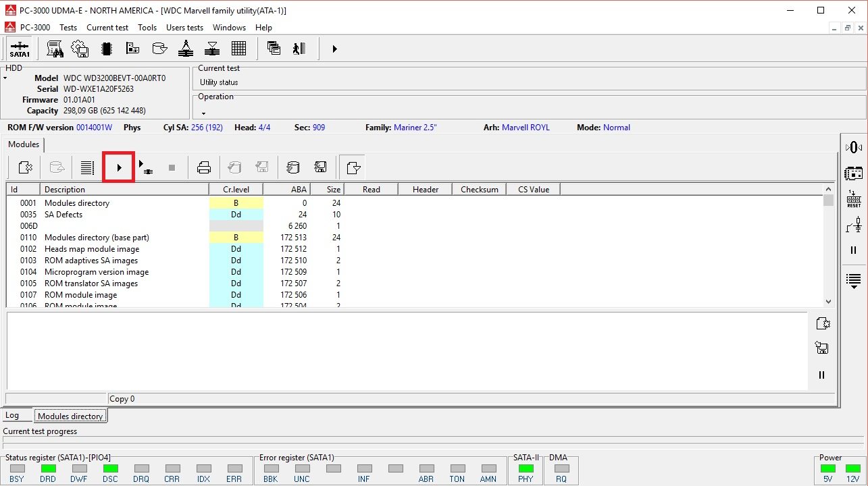The image size is (868, 486).
Task: Click the RESET icon on right sidebar
Action: pos(854,199)
